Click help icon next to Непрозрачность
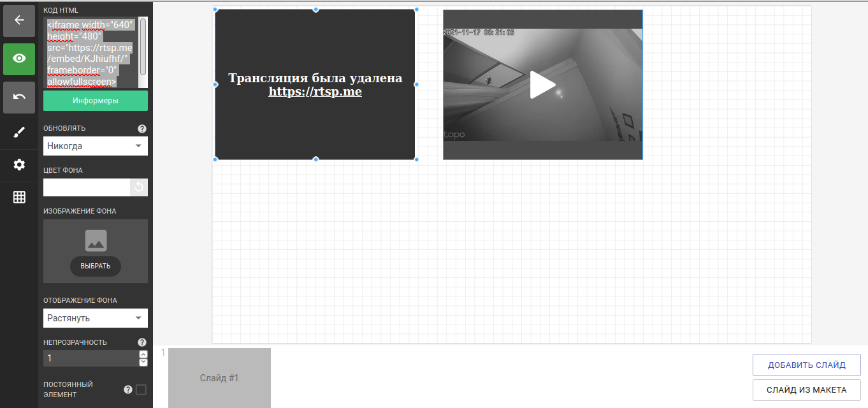868x408 pixels. coord(142,342)
